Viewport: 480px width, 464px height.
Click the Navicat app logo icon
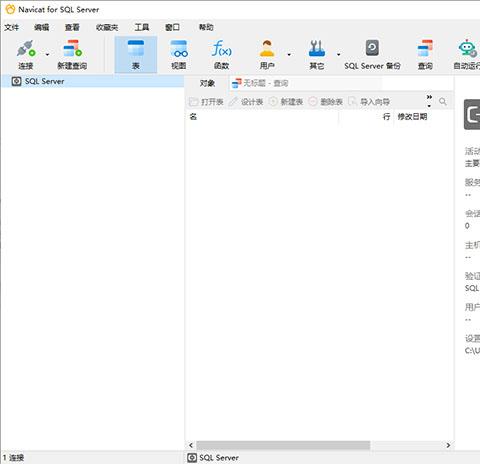pyautogui.click(x=10, y=9)
